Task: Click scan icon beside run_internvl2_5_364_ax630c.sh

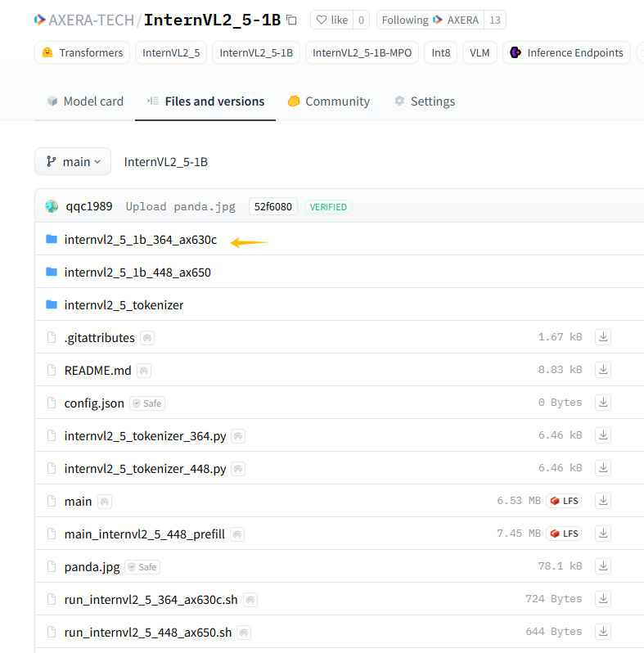Action: pos(250,600)
